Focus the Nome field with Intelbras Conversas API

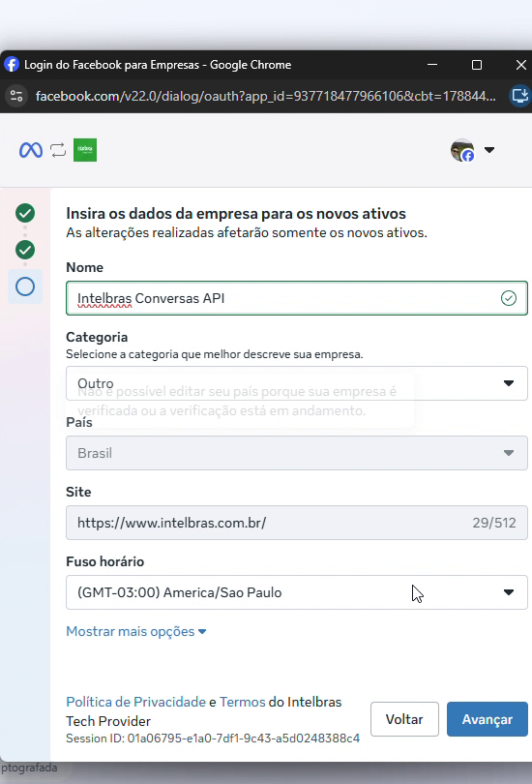click(297, 298)
